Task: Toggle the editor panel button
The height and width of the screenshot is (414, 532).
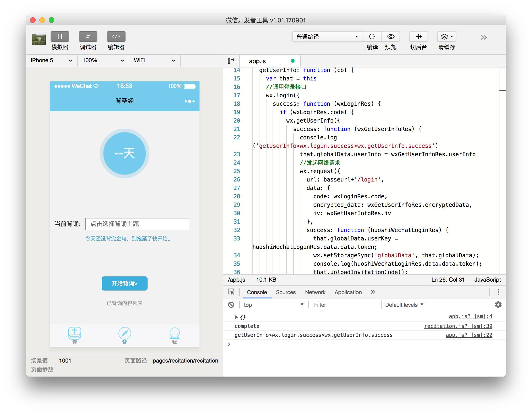Action: click(116, 37)
